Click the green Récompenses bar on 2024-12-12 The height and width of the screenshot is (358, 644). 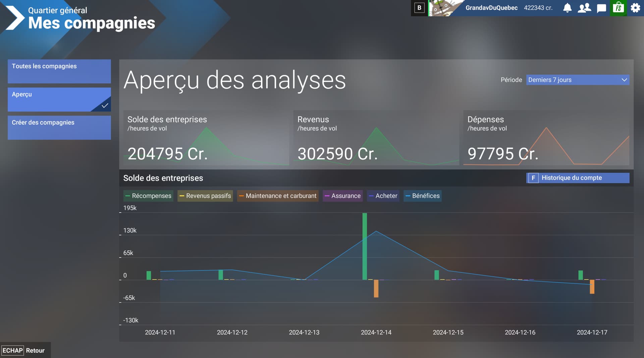[x=221, y=275]
